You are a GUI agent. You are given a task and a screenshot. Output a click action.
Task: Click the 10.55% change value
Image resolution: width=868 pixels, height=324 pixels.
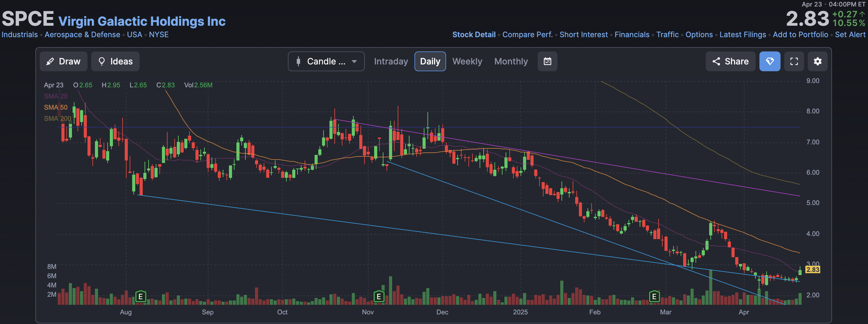848,23
